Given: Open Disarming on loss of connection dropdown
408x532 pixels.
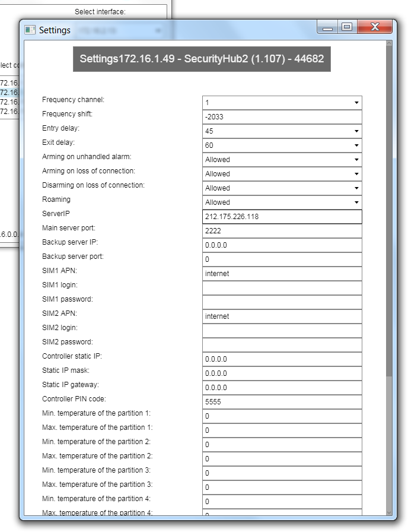Looking at the screenshot, I should [282, 188].
